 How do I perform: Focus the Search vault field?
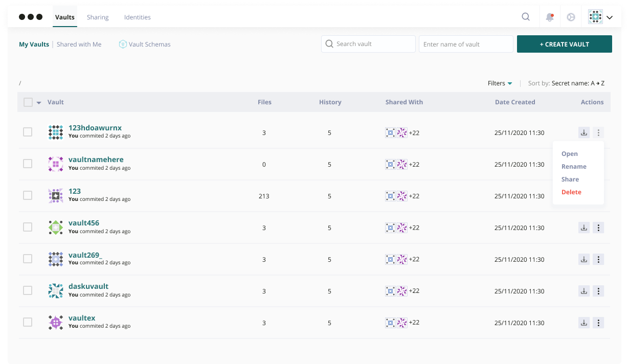coord(368,44)
